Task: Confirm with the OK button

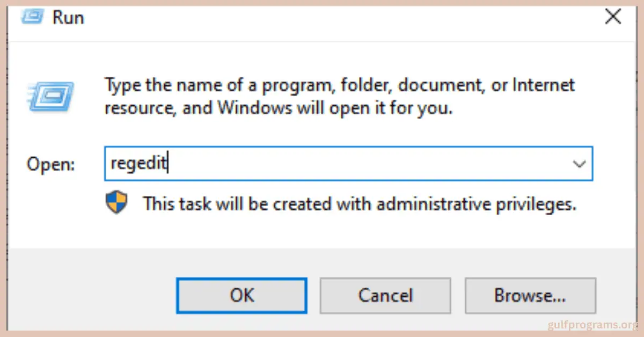Action: pos(241,295)
